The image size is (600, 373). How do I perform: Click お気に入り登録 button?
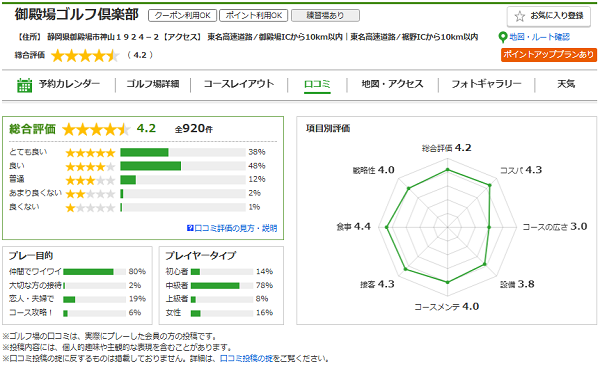(x=549, y=16)
